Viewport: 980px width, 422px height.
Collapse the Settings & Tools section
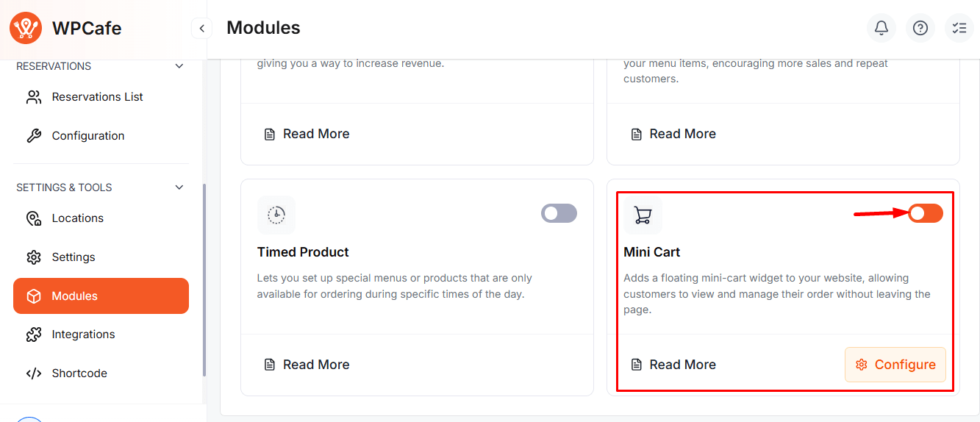pyautogui.click(x=179, y=187)
